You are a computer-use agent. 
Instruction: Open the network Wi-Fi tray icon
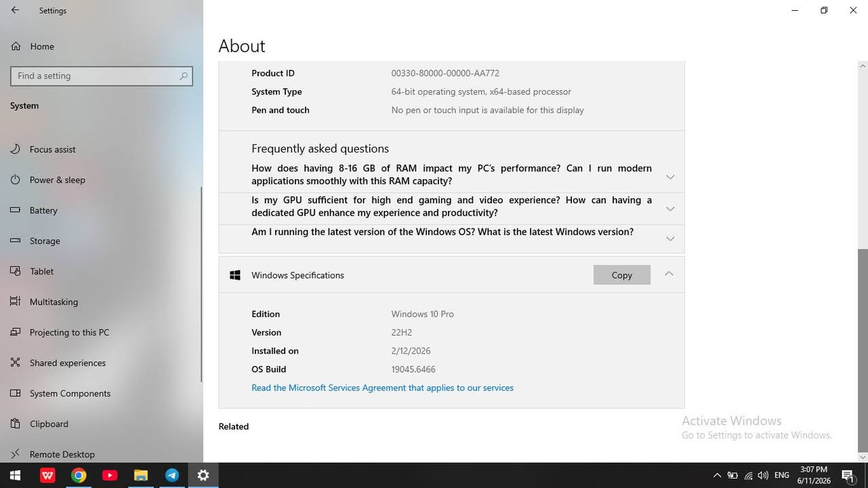click(x=748, y=475)
